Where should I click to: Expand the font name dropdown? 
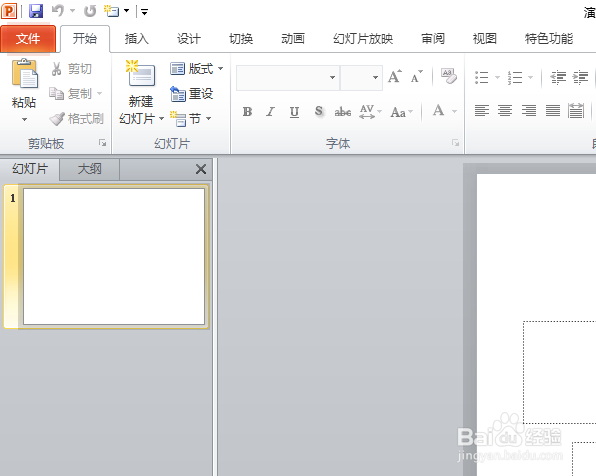pyautogui.click(x=333, y=78)
